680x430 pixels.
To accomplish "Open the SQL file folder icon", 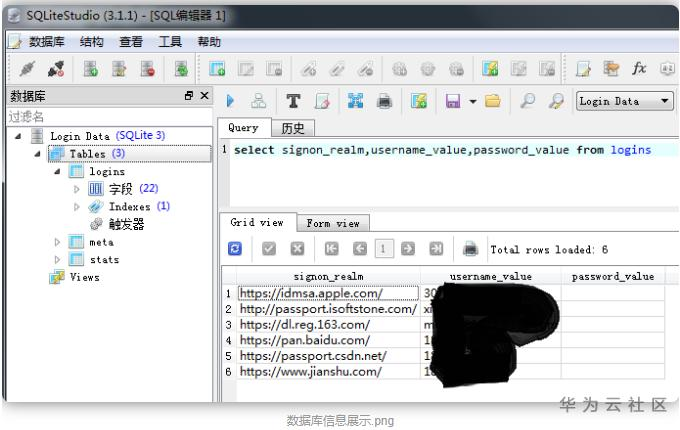I will tap(493, 101).
